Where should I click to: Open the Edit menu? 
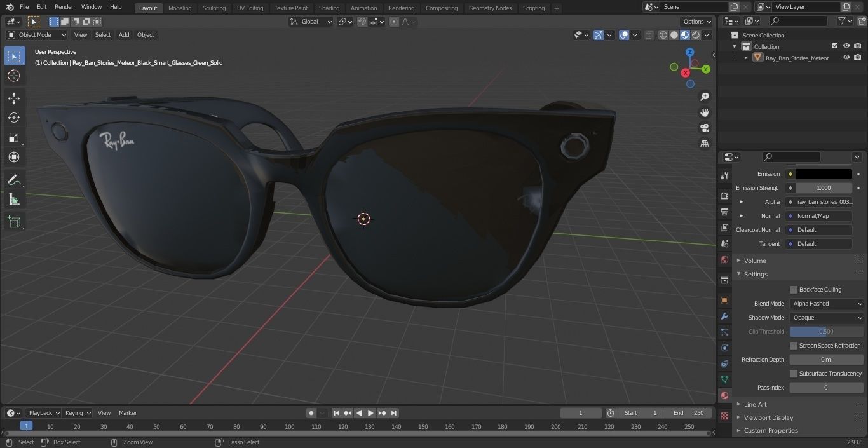[41, 7]
